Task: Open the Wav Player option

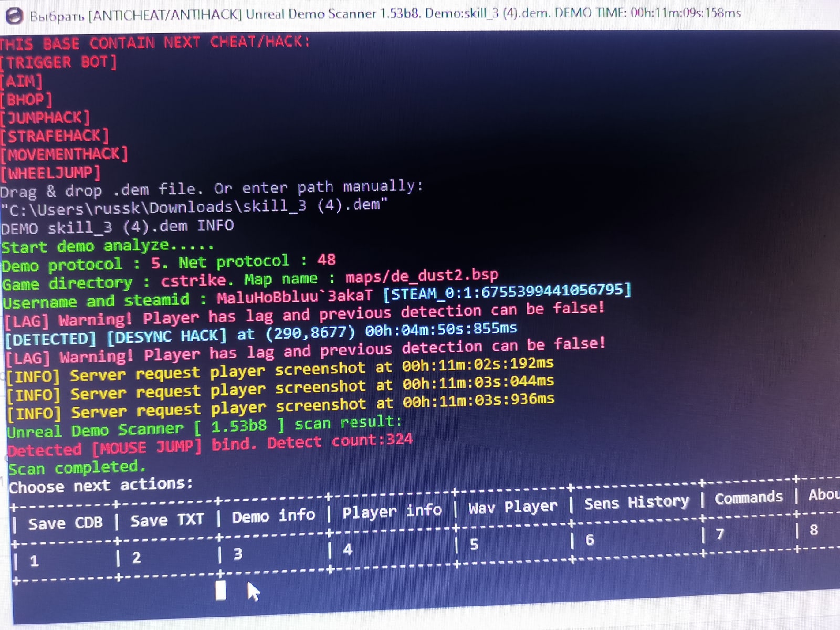Action: click(x=513, y=507)
